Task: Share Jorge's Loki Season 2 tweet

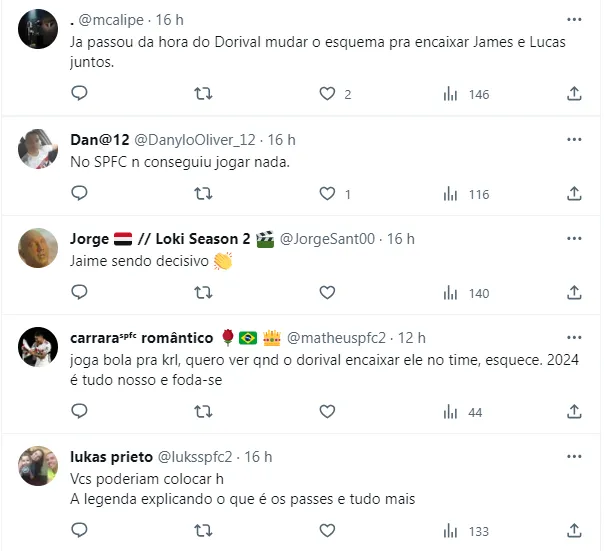Action: tap(574, 293)
